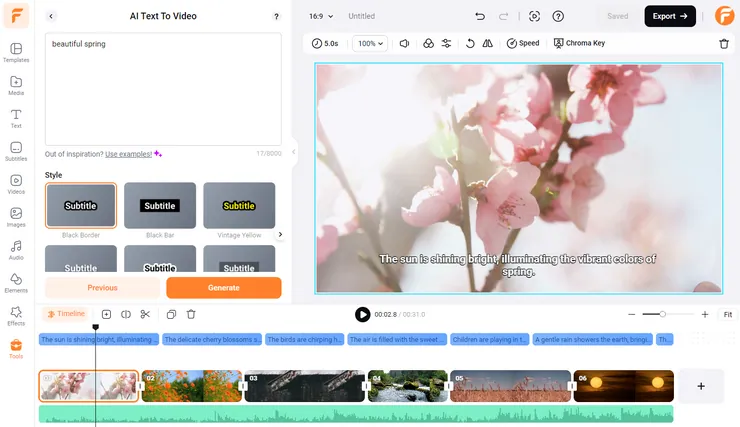Image resolution: width=740 pixels, height=427 pixels.
Task: Click the split clip icon in timeline toolbar
Action: [x=126, y=314]
